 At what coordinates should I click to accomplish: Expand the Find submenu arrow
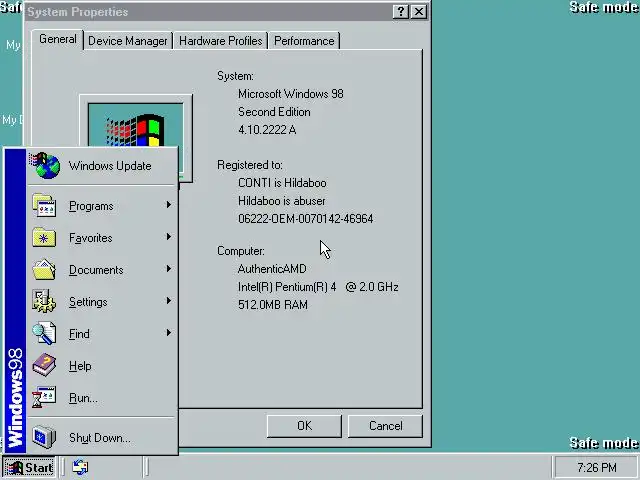click(169, 333)
